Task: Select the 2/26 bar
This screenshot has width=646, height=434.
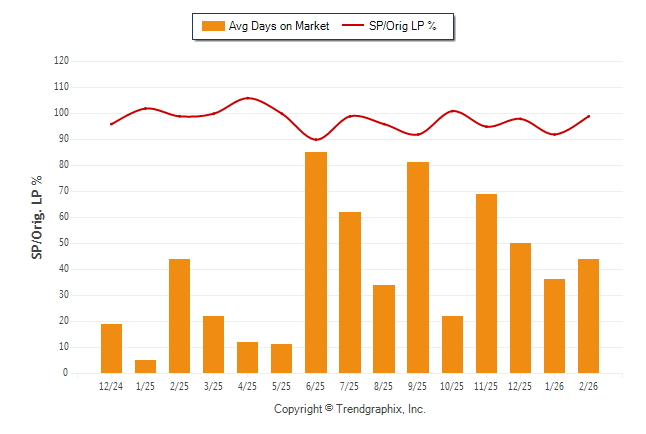Action: click(588, 316)
